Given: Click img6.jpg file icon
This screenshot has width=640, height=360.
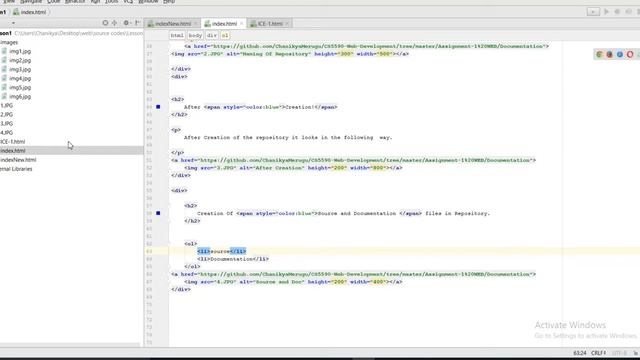Looking at the screenshot, I should pos(4,96).
